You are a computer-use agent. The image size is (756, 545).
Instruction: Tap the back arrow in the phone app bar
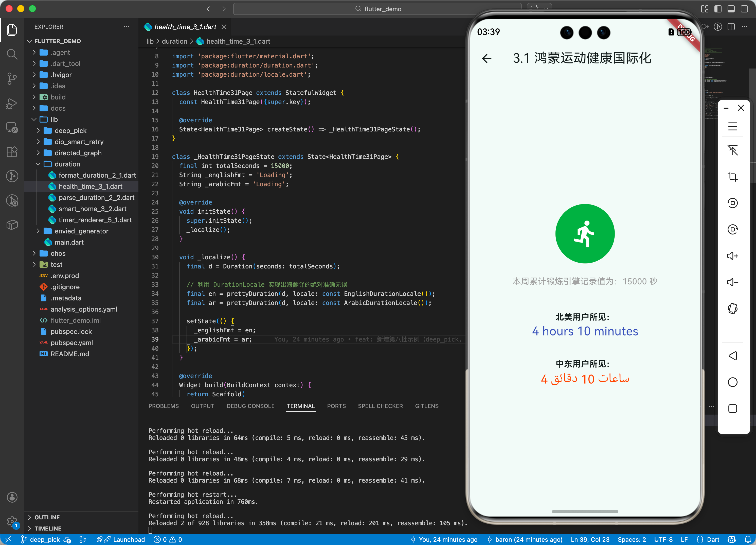click(487, 59)
